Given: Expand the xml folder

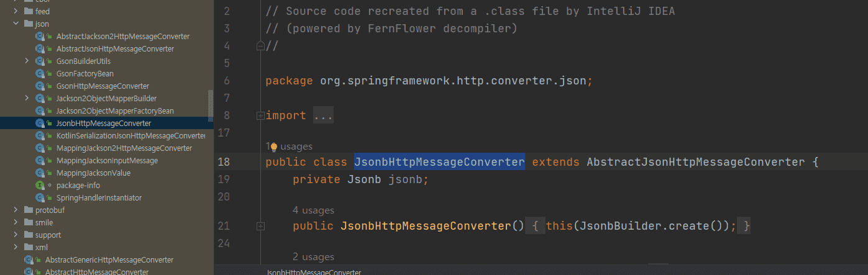Looking at the screenshot, I should click(x=16, y=248).
